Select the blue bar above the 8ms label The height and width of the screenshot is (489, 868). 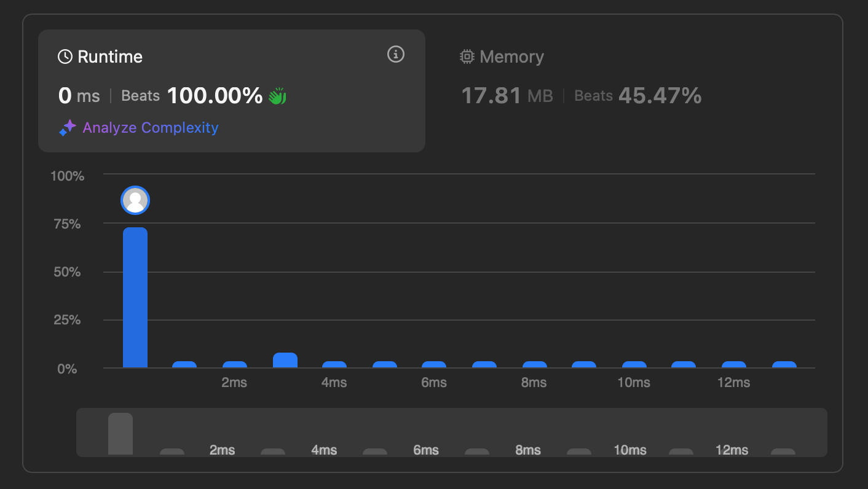coord(535,364)
